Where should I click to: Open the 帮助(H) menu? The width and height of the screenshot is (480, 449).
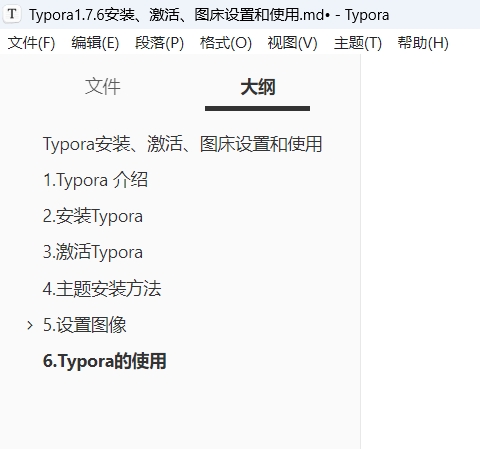coord(423,43)
